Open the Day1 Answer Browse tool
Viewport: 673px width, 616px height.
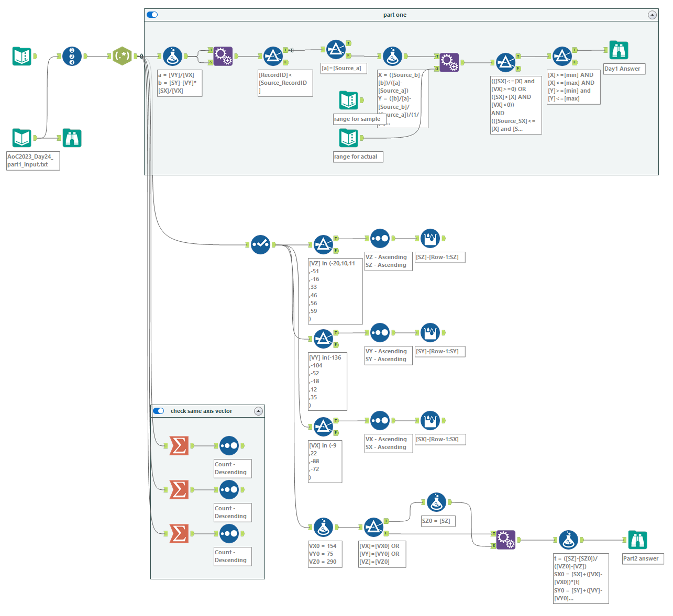(619, 50)
